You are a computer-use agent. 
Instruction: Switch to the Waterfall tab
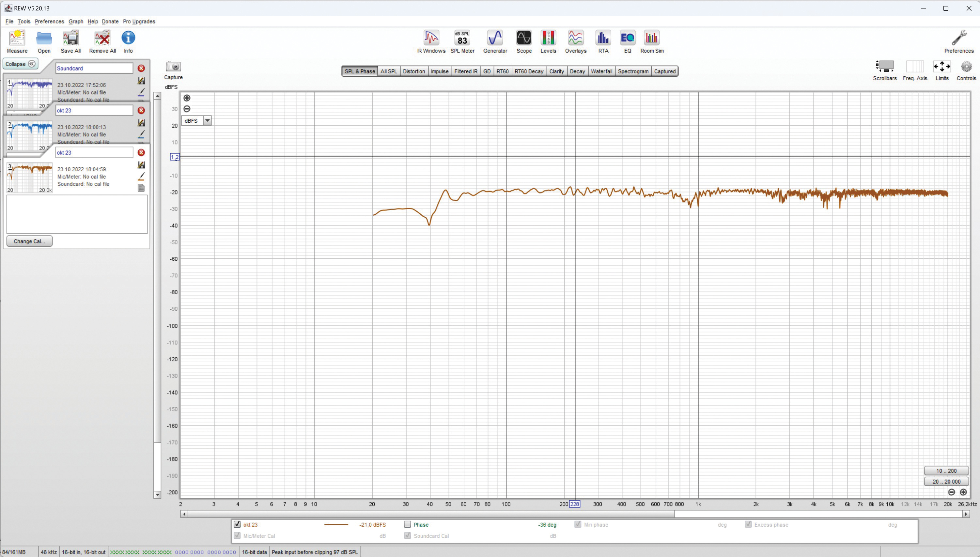pos(601,71)
